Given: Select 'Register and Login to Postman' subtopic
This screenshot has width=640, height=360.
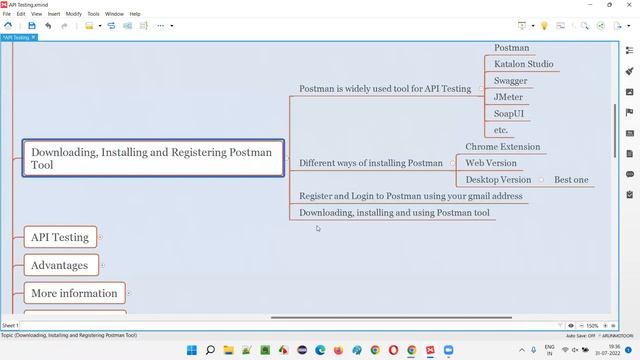Looking at the screenshot, I should coord(411,196).
